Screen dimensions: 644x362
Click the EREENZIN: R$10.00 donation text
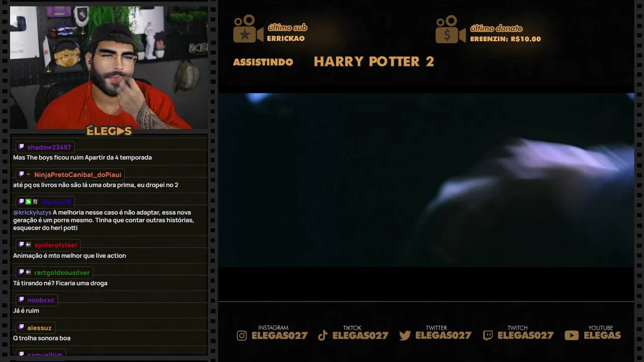(506, 39)
